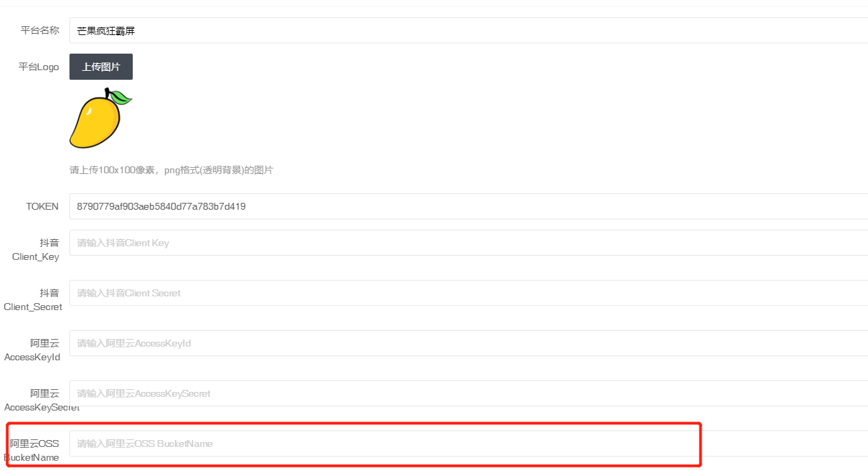Click the 阿里云 AccessKeySecret label

(42, 400)
